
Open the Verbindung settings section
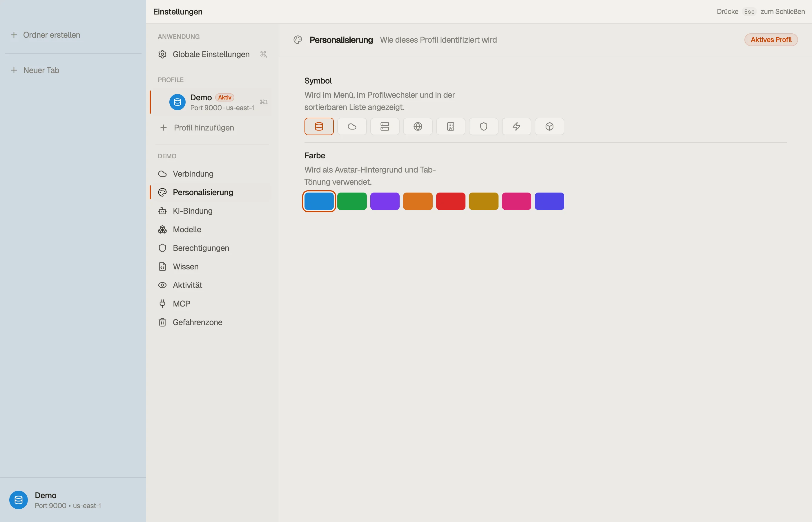tap(212, 174)
